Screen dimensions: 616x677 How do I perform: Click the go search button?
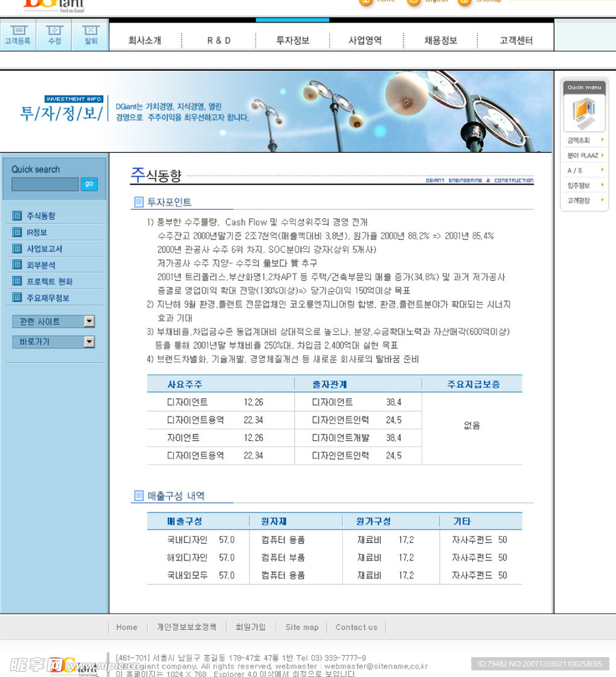coord(89,184)
